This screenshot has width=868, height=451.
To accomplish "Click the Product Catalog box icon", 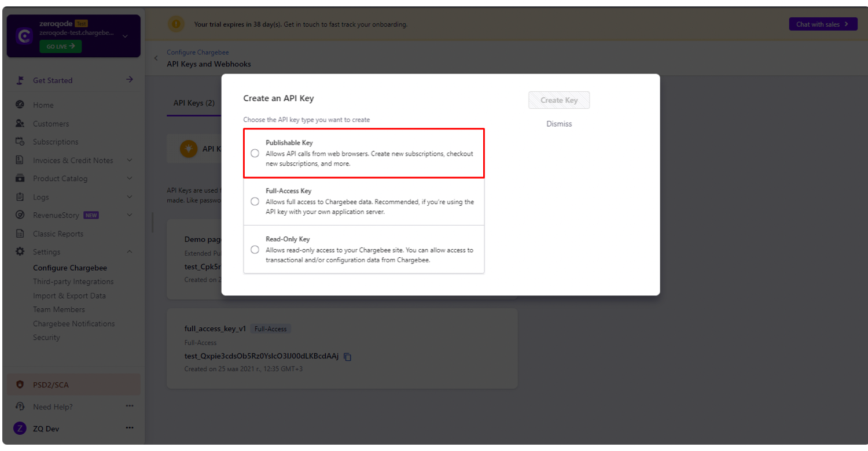I will pos(20,178).
